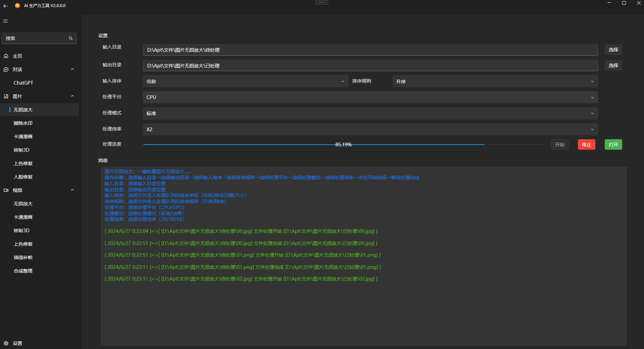Select 无损放大 under 图片
The height and width of the screenshot is (349, 644).
(x=40, y=110)
